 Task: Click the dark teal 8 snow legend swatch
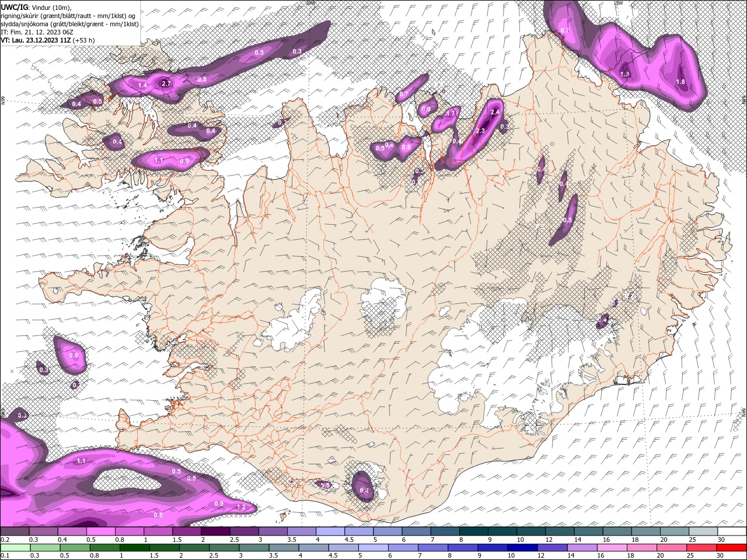tap(474, 531)
